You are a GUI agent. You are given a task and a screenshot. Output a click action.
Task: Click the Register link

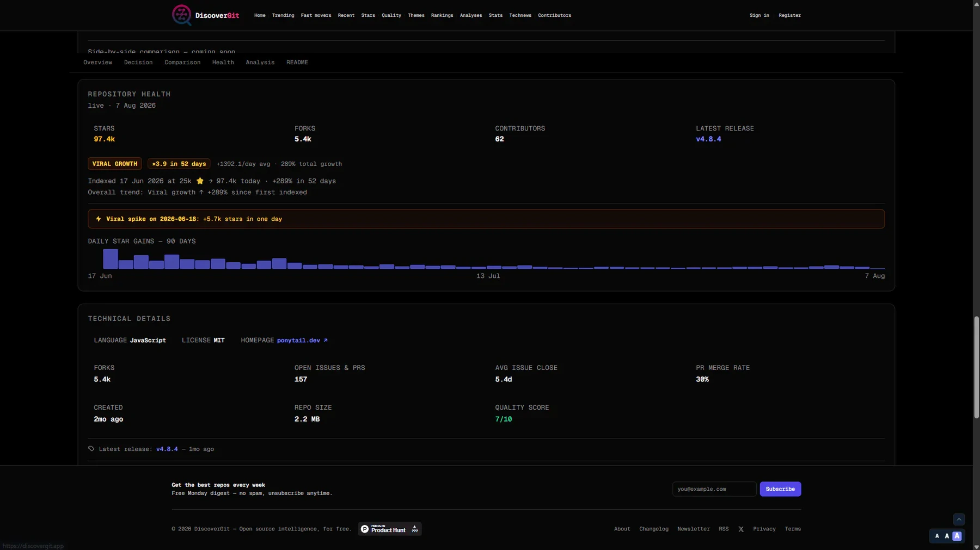point(789,15)
